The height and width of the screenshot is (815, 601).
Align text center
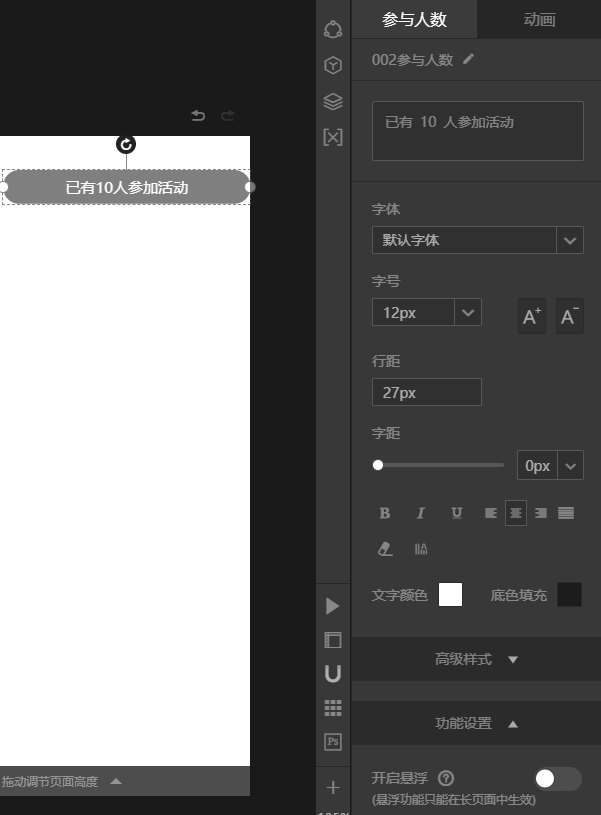point(516,513)
